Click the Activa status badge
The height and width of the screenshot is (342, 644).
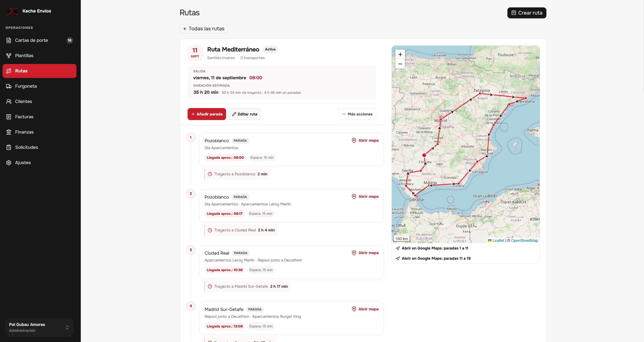pyautogui.click(x=270, y=49)
